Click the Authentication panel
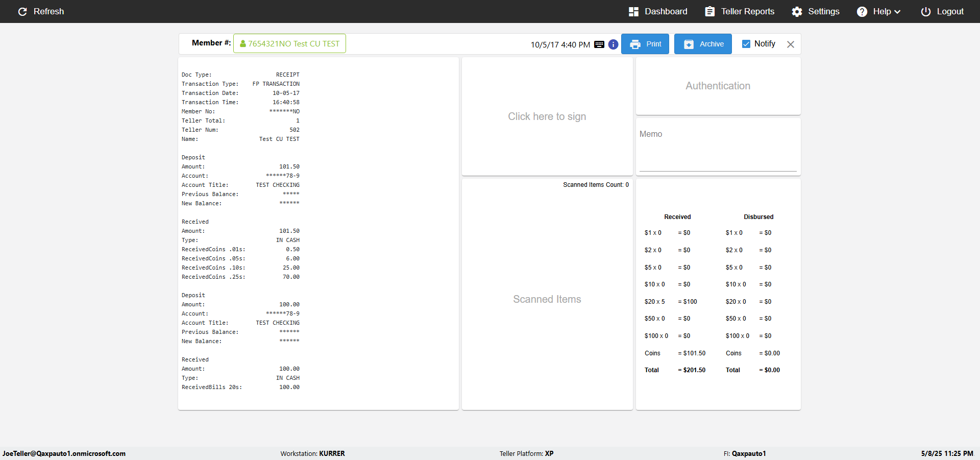 718,86
